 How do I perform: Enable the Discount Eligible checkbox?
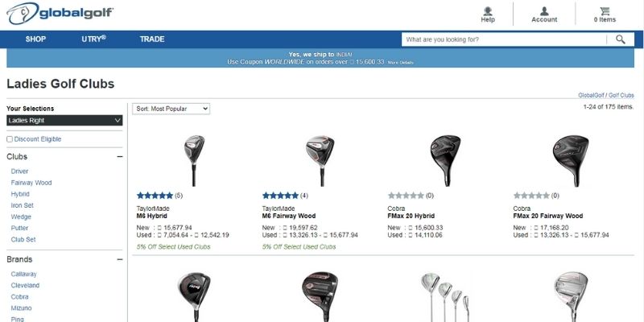coord(10,139)
